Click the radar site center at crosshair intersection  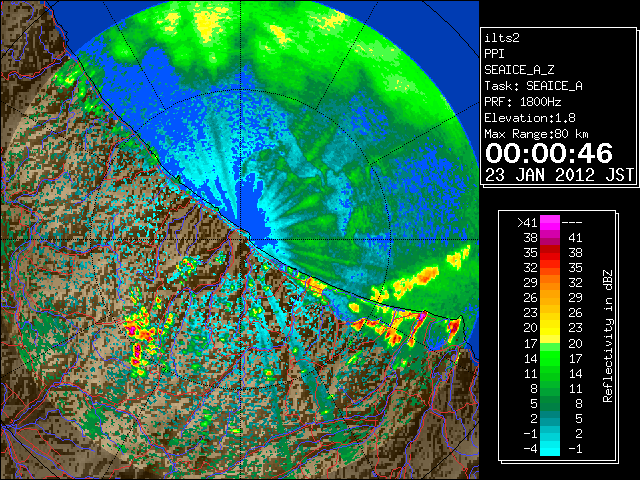tap(240, 240)
